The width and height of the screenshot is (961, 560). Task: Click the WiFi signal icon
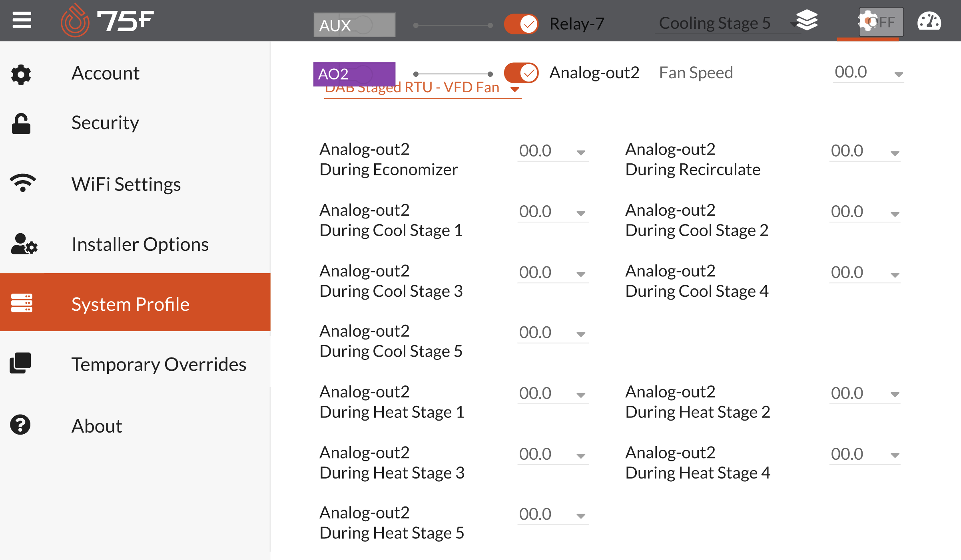(22, 183)
